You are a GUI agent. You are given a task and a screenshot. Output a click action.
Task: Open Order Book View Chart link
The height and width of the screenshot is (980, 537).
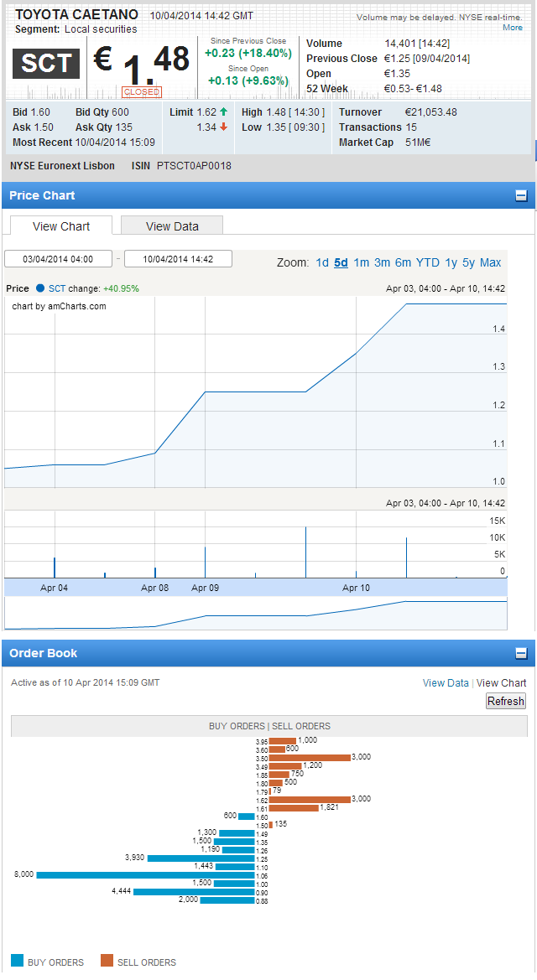point(501,683)
